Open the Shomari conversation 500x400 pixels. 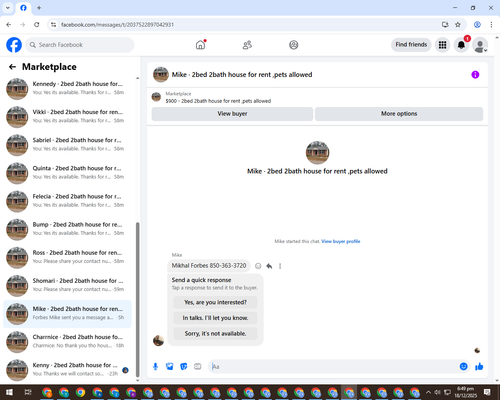point(67,285)
